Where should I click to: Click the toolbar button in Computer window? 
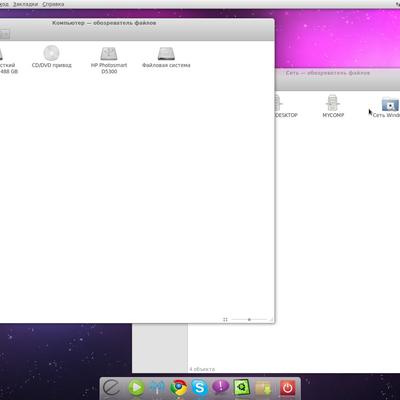point(4,34)
